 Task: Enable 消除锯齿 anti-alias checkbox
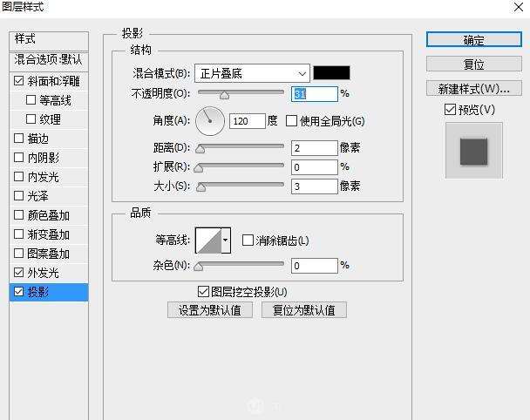click(x=248, y=240)
